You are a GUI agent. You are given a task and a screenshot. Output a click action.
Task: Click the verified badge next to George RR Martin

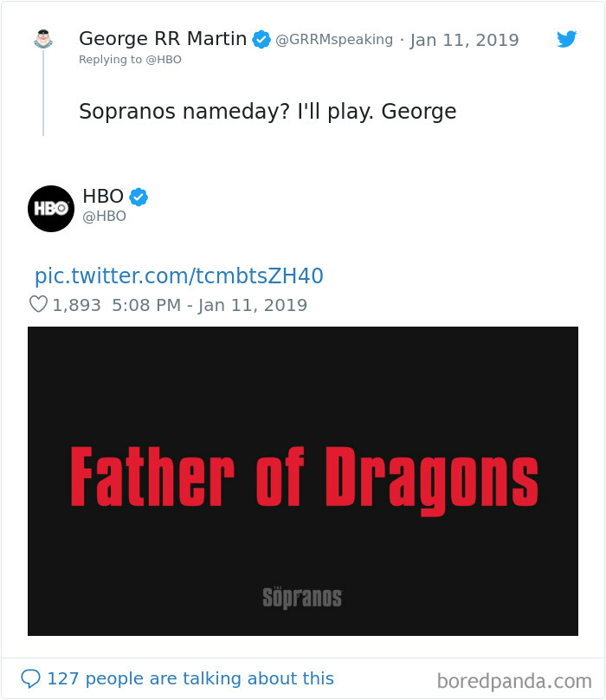coord(261,38)
